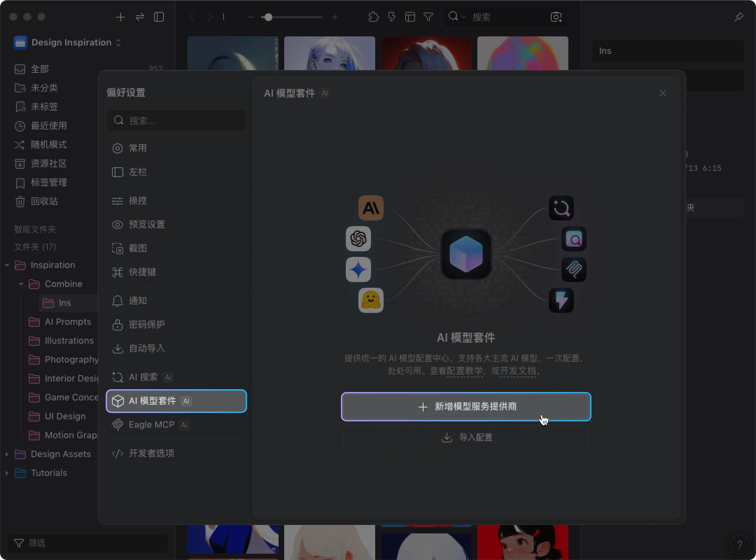Expand the Design Assets folder
Viewport: 756px width, 560px height.
click(x=7, y=454)
